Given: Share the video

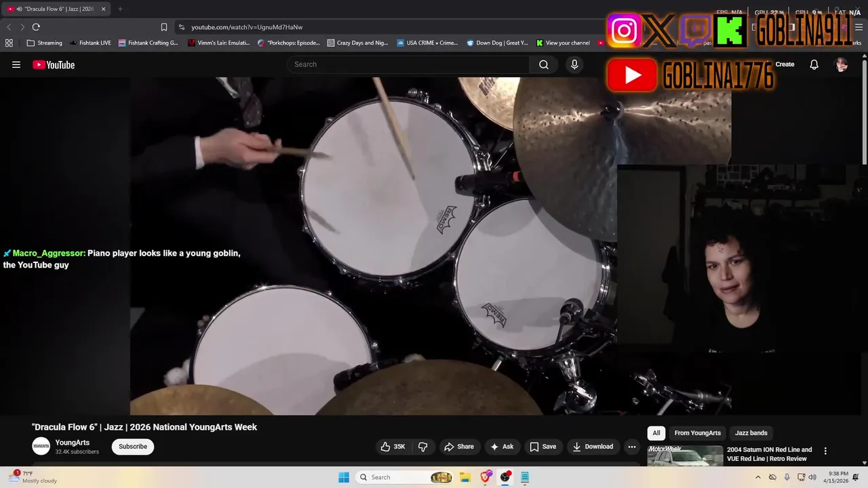Looking at the screenshot, I should click(x=459, y=447).
